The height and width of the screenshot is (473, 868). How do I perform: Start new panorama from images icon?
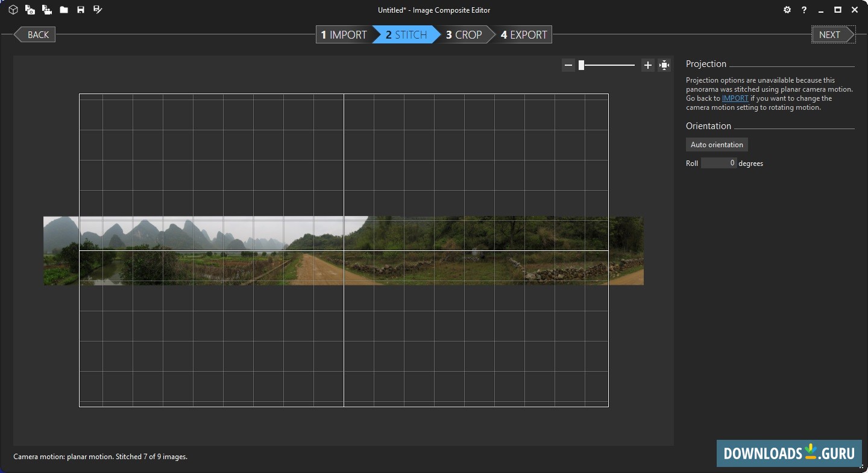pyautogui.click(x=30, y=10)
